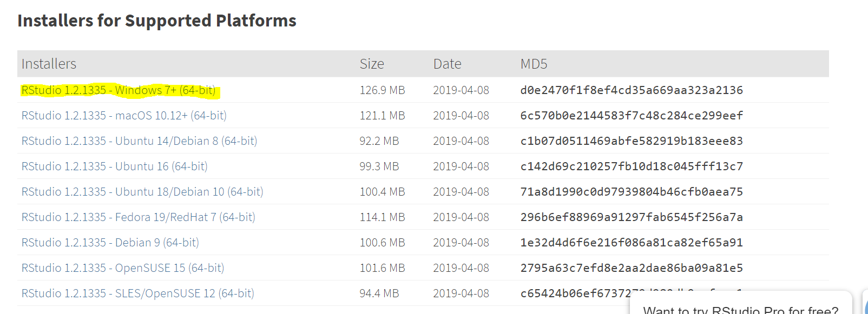The width and height of the screenshot is (868, 314).
Task: Click the Debian 9 installer MD5 hash
Action: tap(631, 243)
